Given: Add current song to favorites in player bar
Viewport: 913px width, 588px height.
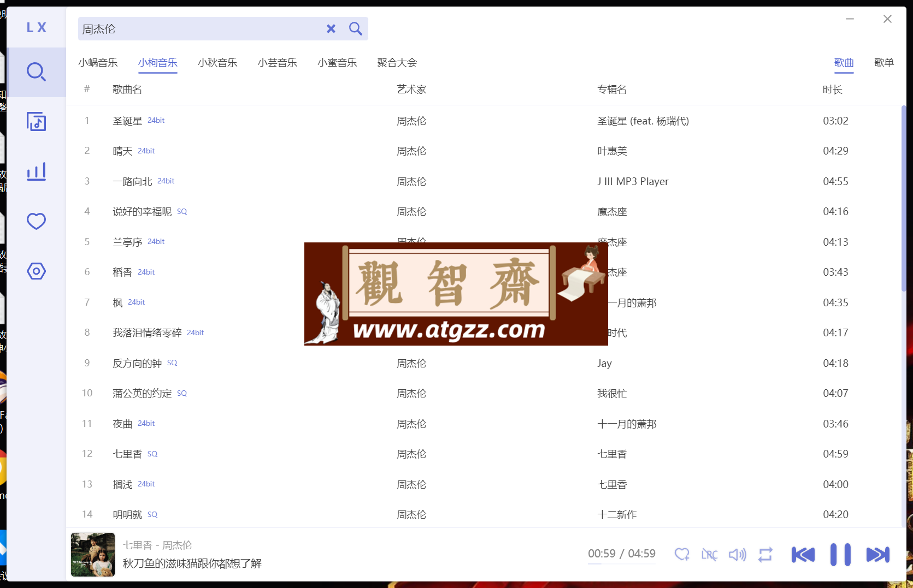Looking at the screenshot, I should coord(681,555).
